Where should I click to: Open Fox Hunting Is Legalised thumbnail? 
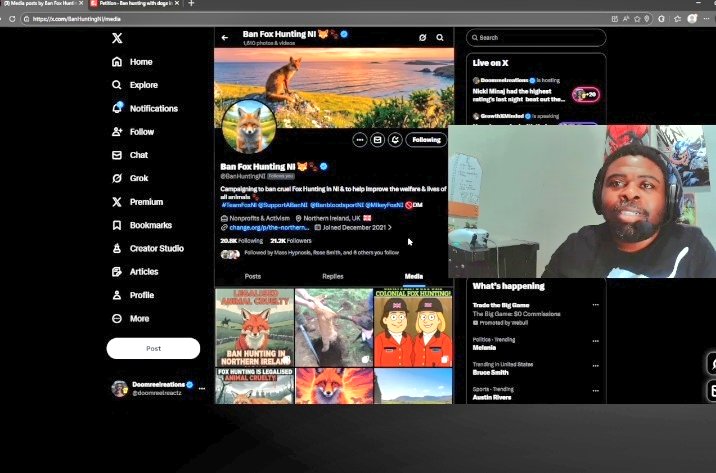[x=254, y=386]
